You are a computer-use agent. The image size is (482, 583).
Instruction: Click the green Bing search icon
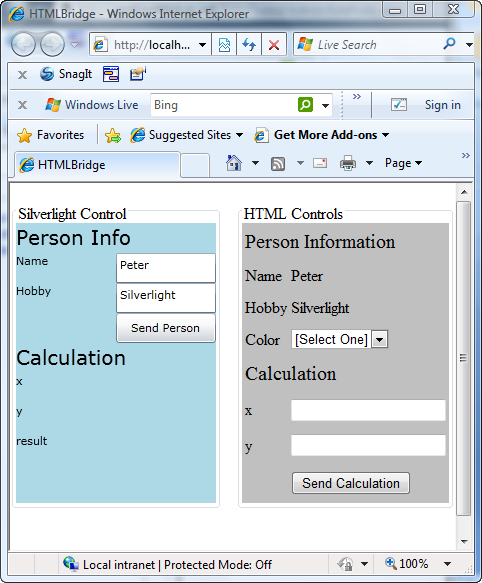click(x=305, y=105)
